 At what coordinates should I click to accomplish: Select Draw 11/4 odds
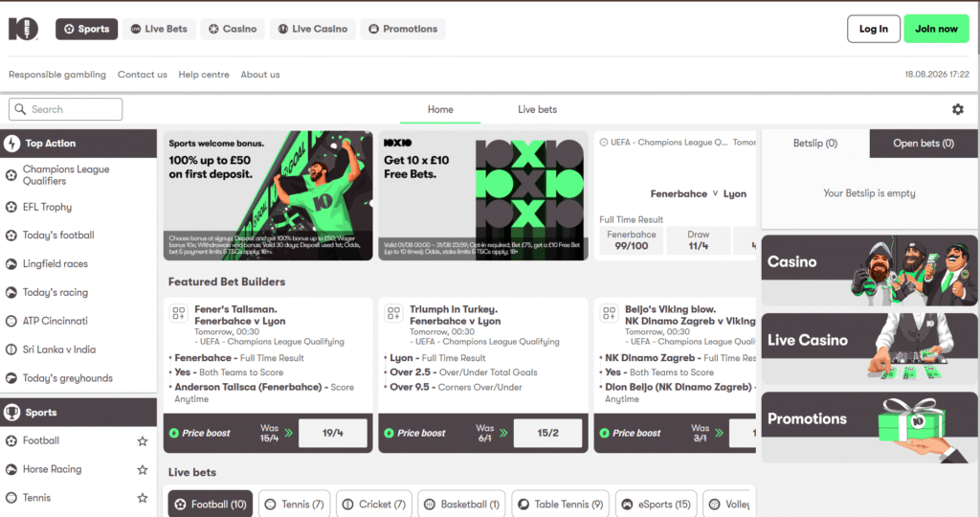(x=698, y=240)
